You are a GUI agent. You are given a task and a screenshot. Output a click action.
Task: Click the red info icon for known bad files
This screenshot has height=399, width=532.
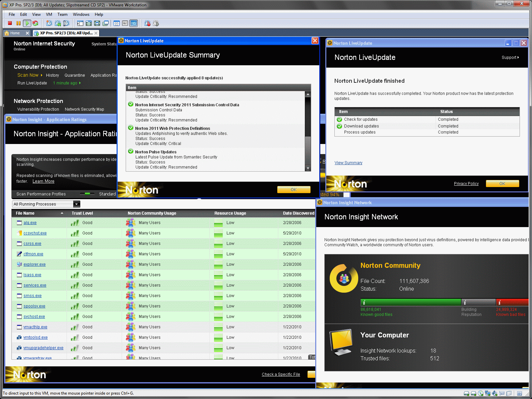point(499,302)
